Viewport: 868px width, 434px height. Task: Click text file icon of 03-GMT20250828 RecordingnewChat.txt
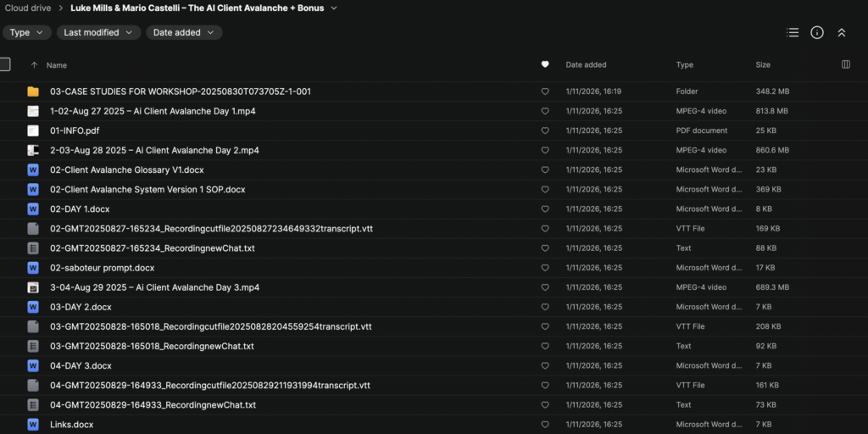(33, 346)
